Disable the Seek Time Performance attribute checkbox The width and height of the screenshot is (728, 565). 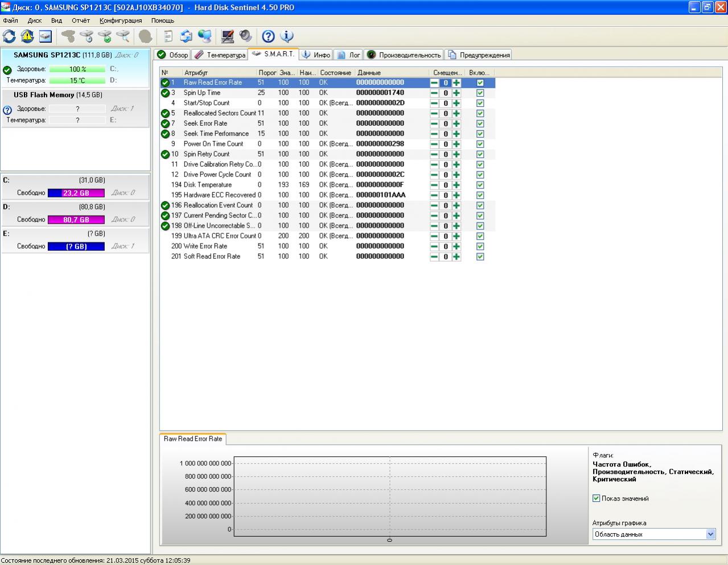pos(480,134)
